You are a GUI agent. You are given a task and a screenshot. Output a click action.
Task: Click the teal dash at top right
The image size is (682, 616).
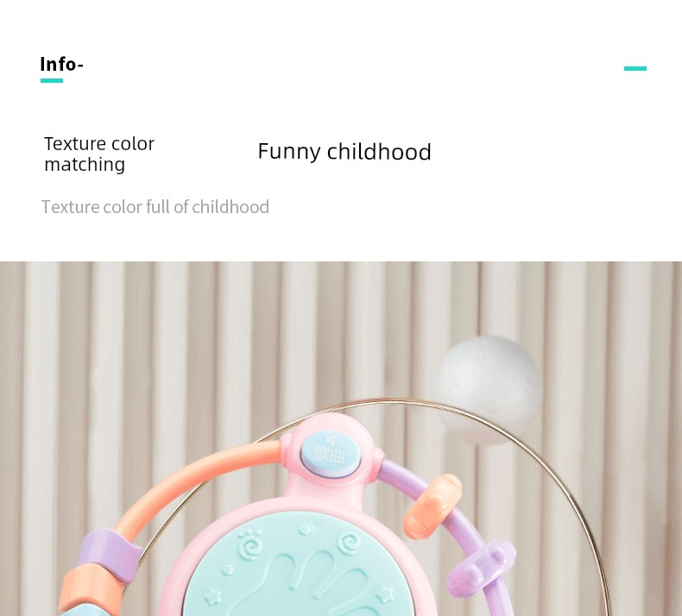click(x=635, y=68)
